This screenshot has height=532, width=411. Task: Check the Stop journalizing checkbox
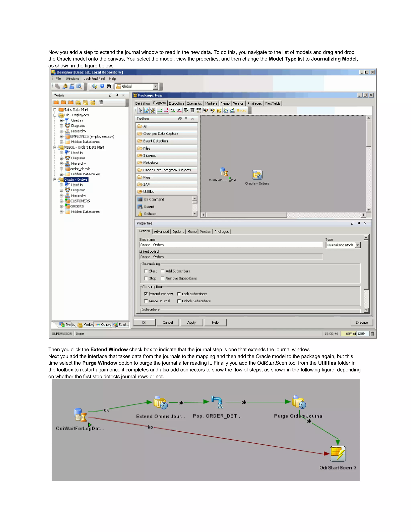146,278
